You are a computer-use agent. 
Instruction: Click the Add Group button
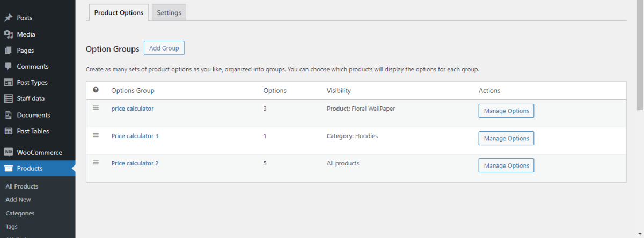(164, 48)
